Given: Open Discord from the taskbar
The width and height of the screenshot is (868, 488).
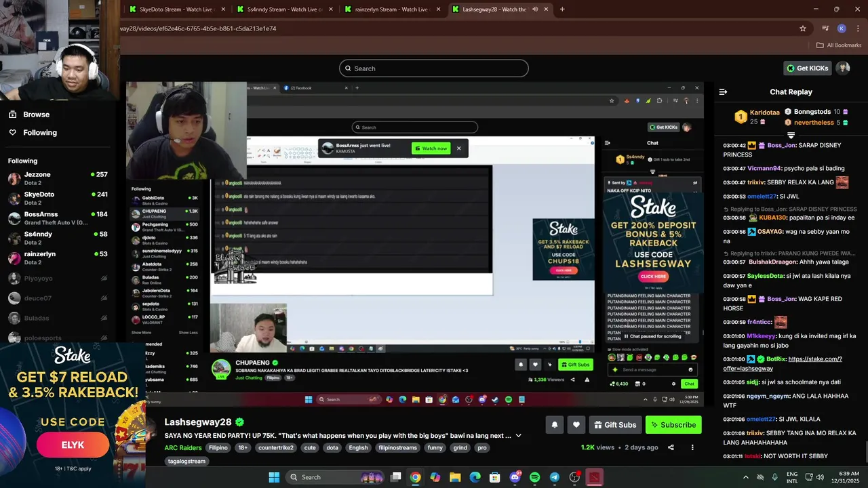Looking at the screenshot, I should [515, 477].
